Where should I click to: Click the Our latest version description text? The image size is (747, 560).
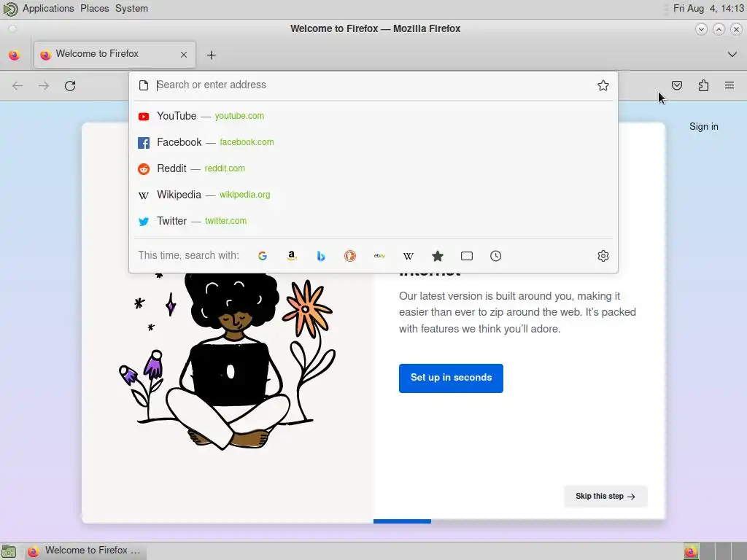[x=517, y=312]
